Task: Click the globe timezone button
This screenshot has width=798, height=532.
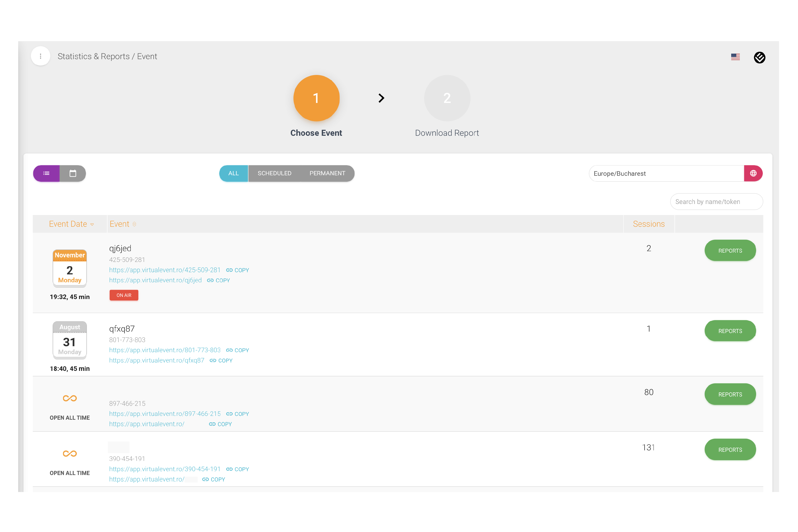Action: pos(753,173)
